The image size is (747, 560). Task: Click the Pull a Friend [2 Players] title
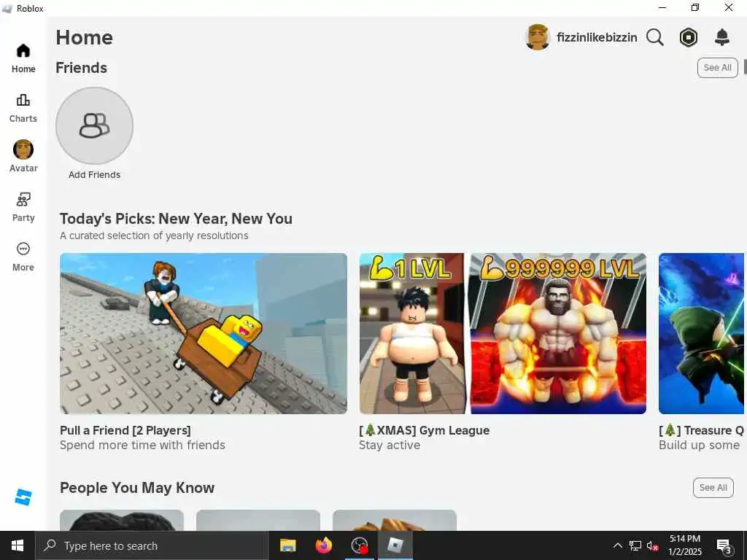pos(125,430)
